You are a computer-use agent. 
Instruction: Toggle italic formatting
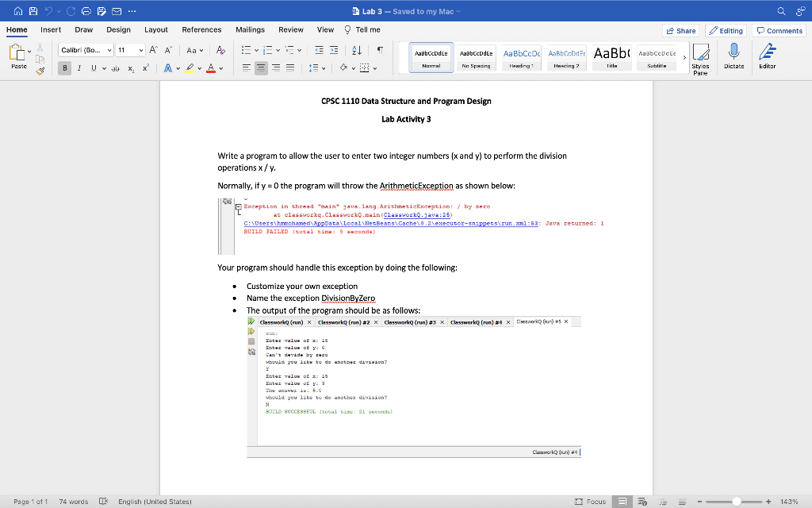tap(79, 67)
